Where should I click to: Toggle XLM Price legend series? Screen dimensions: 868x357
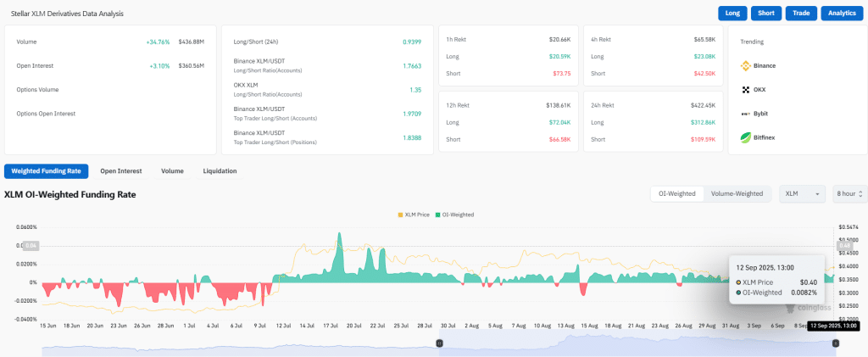[415, 215]
